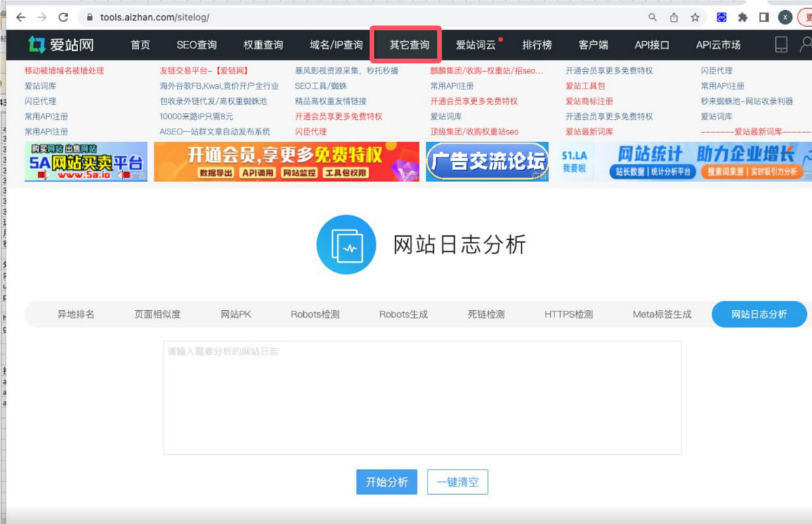Open the API云市场 nav item
Viewport: 812px width, 524px height.
tap(718, 45)
